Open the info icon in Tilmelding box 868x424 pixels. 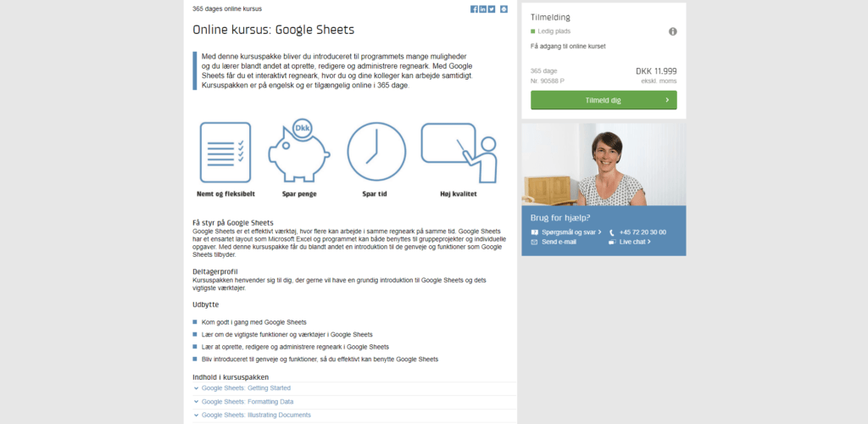[672, 31]
